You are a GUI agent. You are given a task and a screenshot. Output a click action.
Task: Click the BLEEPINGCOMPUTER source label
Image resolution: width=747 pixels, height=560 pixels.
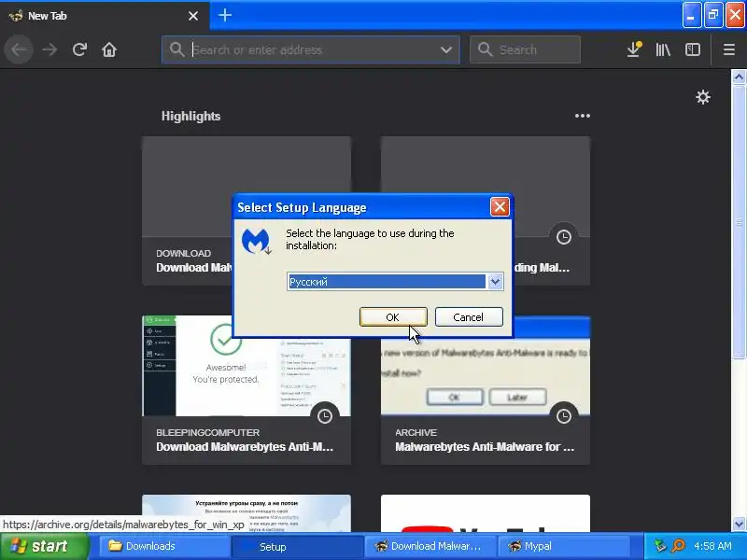(207, 432)
